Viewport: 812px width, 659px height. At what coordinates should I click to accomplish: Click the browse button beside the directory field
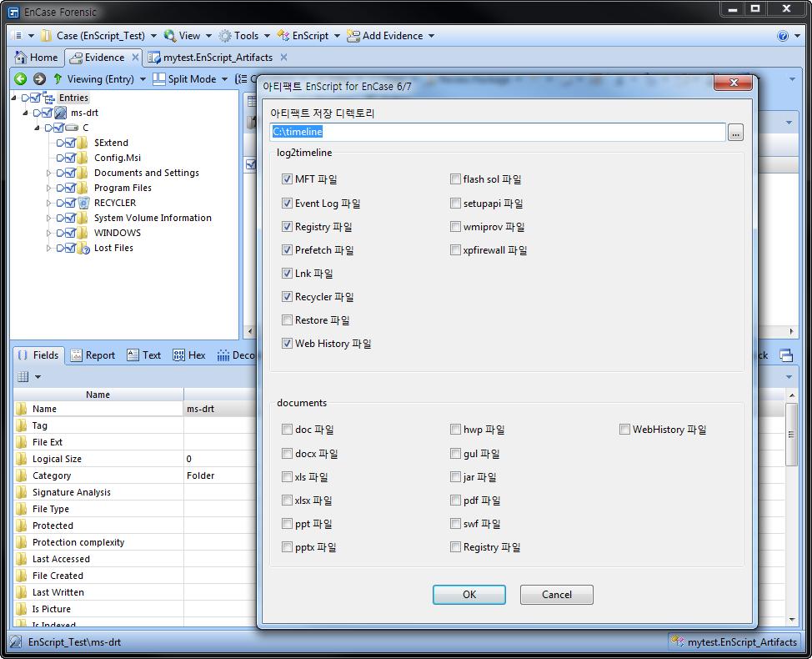[734, 133]
